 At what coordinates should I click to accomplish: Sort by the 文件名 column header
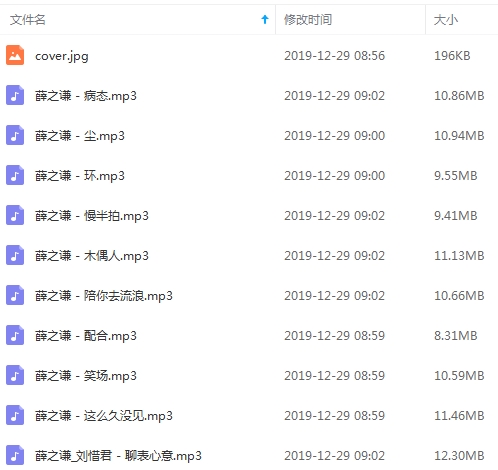coord(28,20)
